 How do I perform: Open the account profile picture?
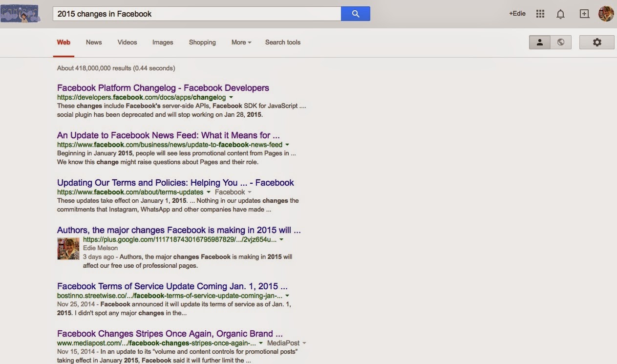click(x=606, y=14)
